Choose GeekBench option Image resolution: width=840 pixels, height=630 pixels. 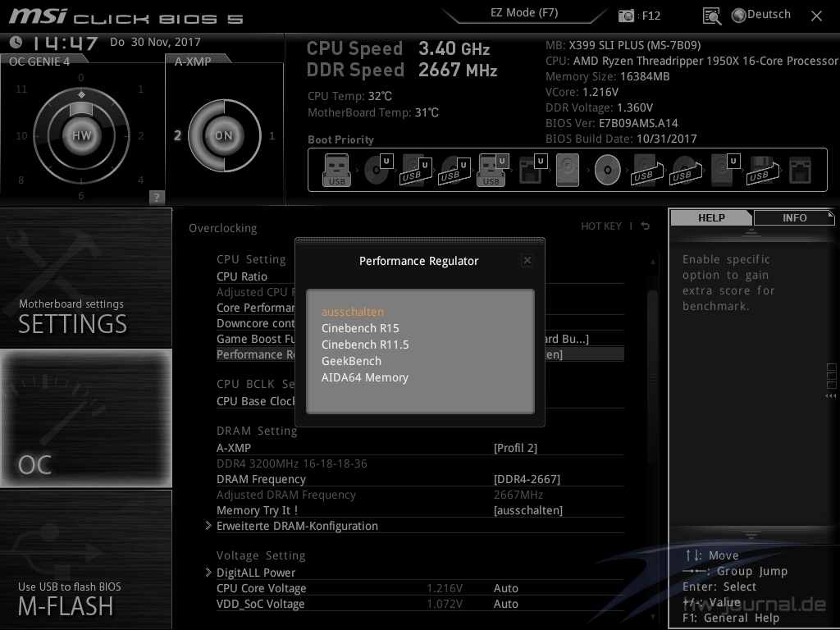[351, 361]
